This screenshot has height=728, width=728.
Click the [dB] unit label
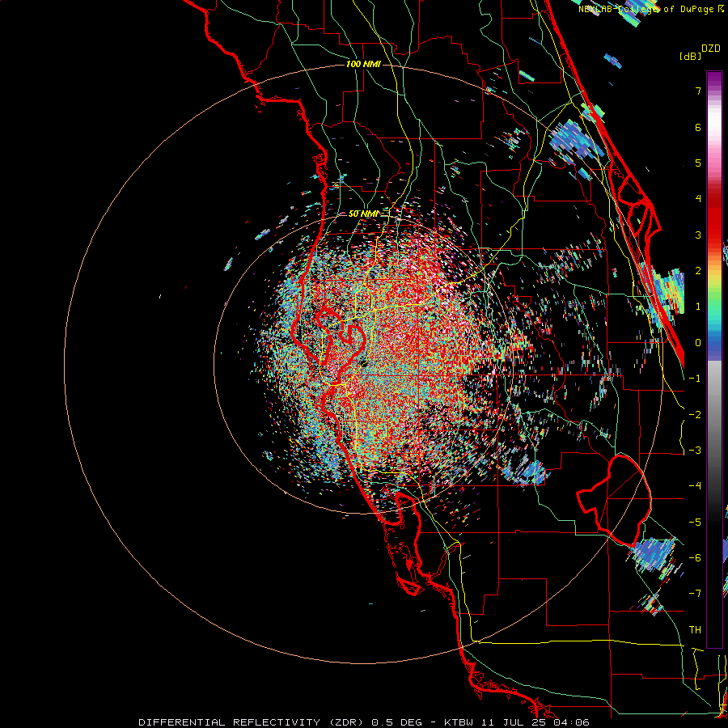tap(691, 56)
